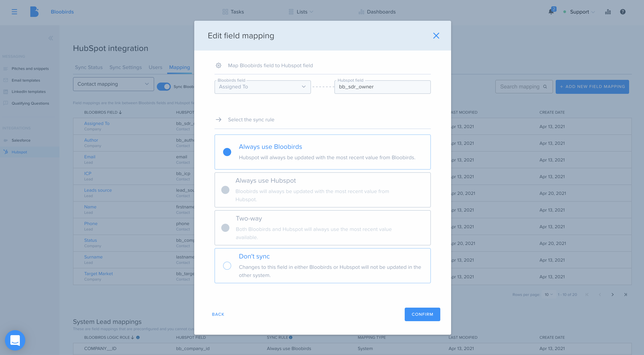The height and width of the screenshot is (355, 644).
Task: Switch to the Sync Status tab
Action: pyautogui.click(x=89, y=67)
